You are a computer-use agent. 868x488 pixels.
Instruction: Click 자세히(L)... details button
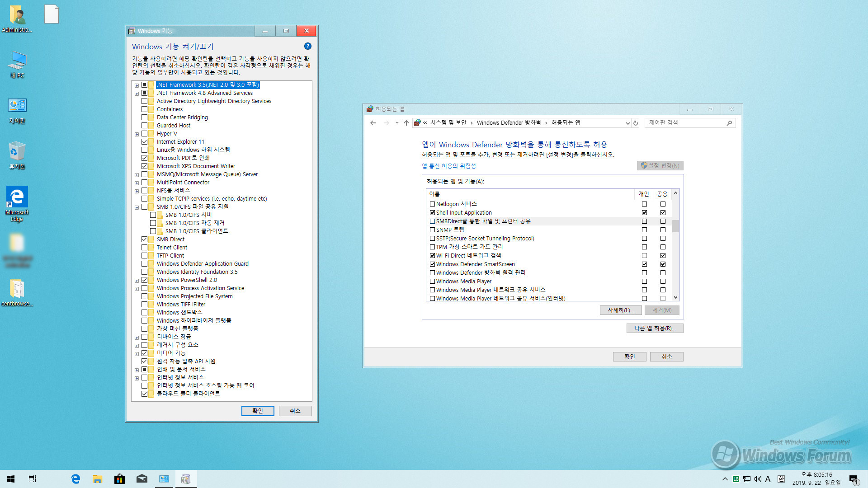pos(620,310)
